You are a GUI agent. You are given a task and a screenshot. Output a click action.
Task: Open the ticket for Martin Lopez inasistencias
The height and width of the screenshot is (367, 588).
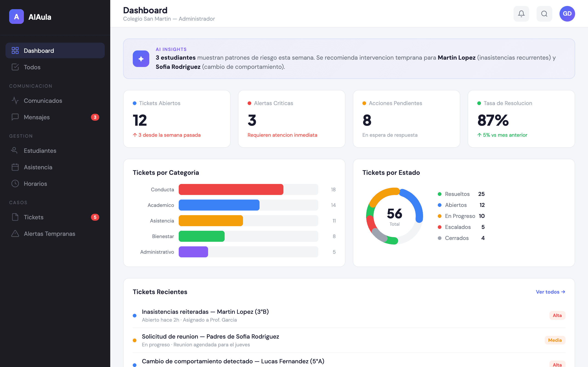click(205, 312)
